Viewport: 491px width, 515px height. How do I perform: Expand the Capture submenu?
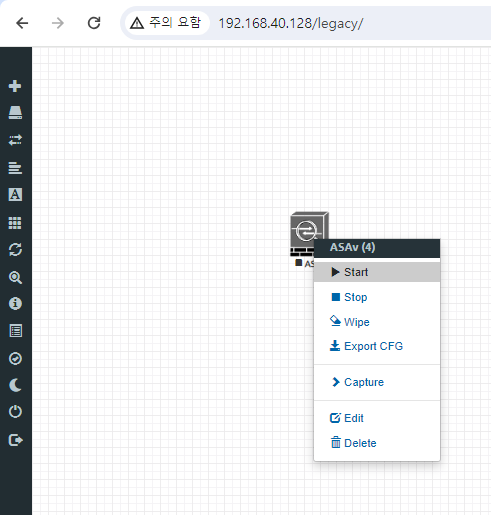click(x=377, y=382)
